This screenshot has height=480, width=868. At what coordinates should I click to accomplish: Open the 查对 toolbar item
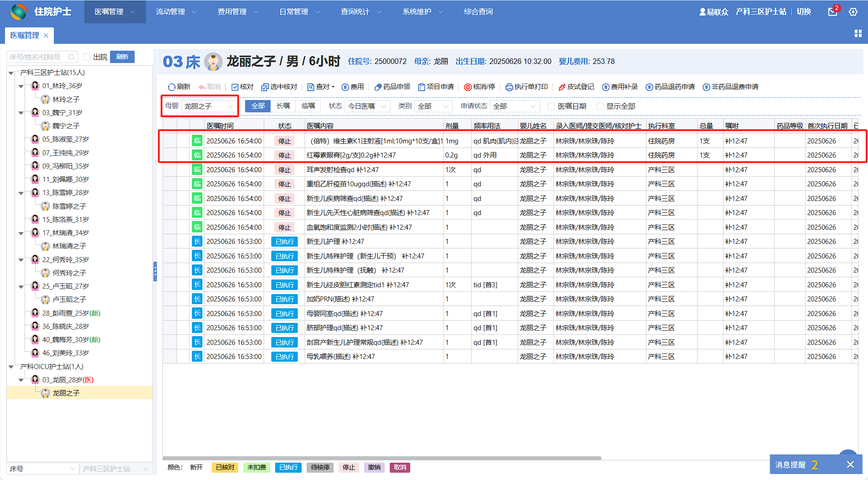point(321,87)
